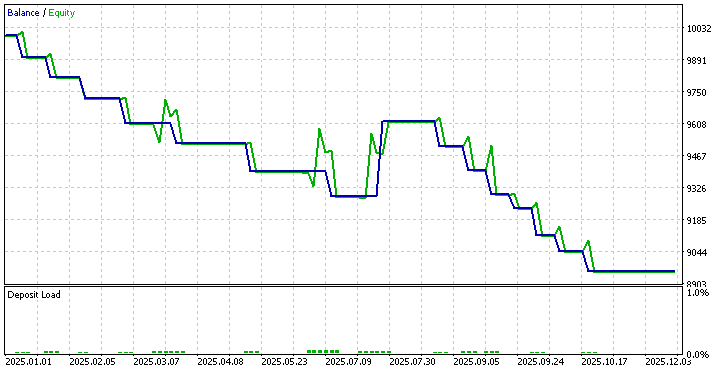Click the 0.0% deposit load value

click(698, 355)
